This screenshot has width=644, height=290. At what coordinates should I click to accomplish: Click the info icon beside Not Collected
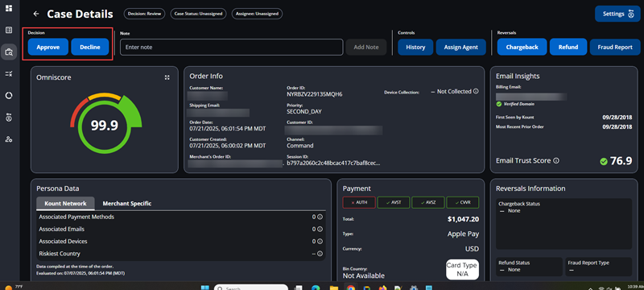coord(476,91)
